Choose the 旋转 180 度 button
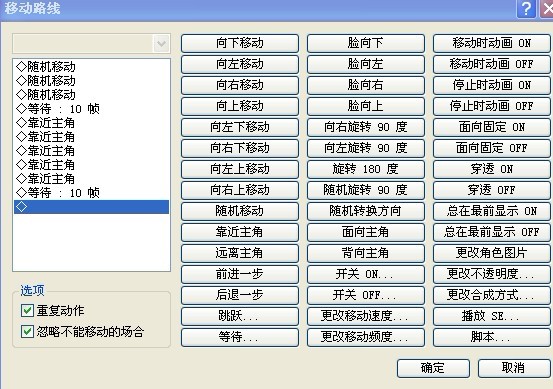553x389 pixels. click(x=366, y=169)
